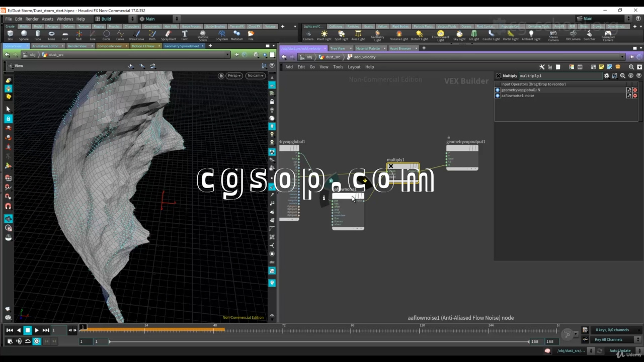Image resolution: width=644 pixels, height=362 pixels.
Task: Create an L-System object
Action: click(x=222, y=36)
